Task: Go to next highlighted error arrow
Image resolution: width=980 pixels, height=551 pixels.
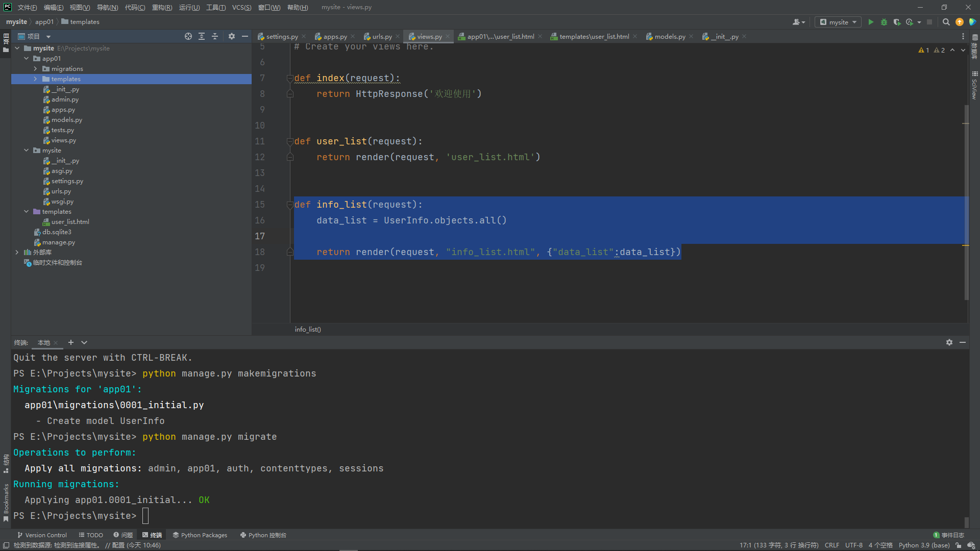Action: click(963, 50)
